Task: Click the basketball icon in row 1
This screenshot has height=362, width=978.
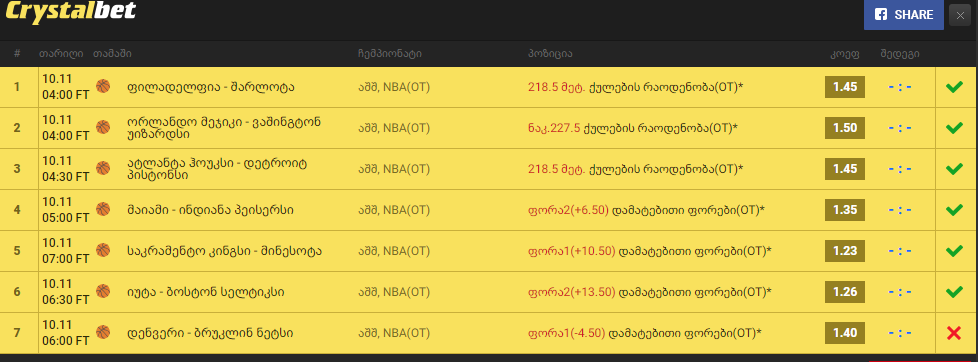Action: pos(103,86)
